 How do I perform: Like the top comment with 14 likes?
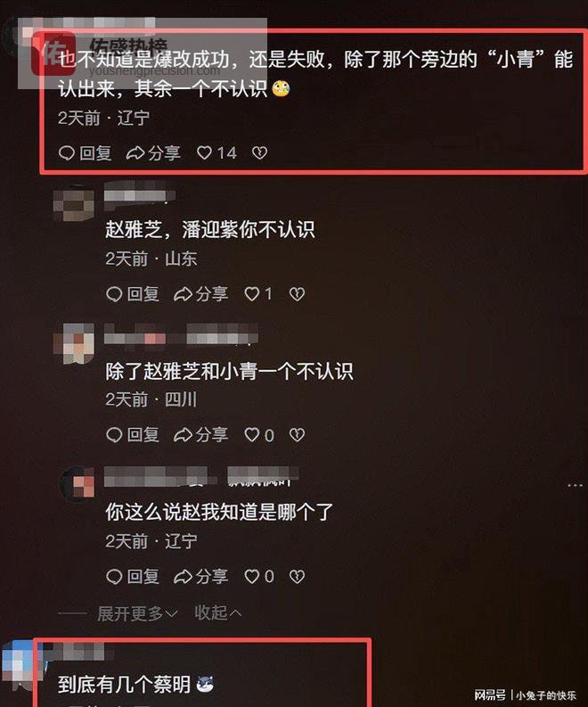point(216,152)
